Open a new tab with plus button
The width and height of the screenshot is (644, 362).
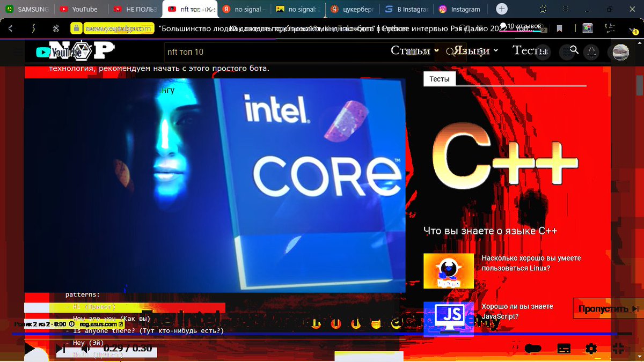click(501, 9)
